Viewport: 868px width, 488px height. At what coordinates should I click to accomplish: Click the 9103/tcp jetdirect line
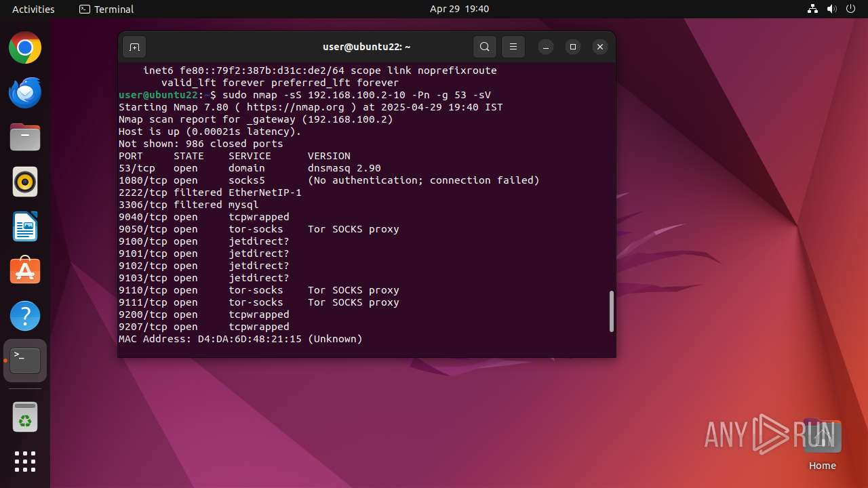point(204,278)
